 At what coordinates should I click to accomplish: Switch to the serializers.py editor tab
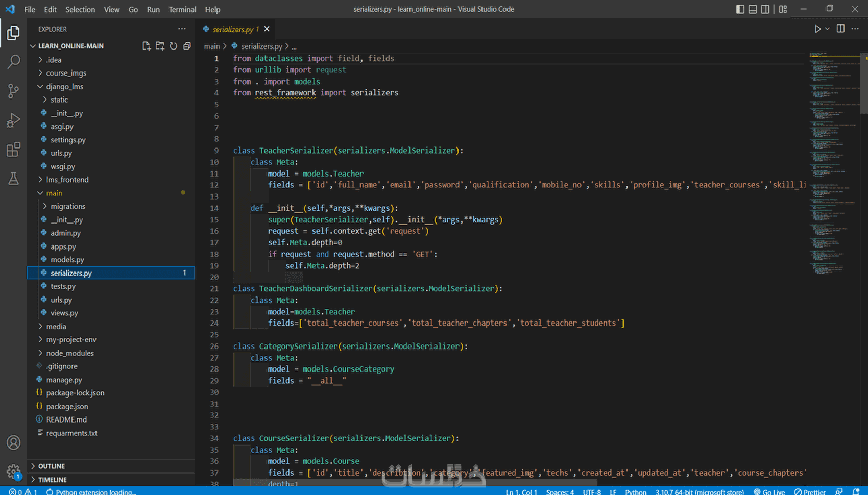point(235,29)
